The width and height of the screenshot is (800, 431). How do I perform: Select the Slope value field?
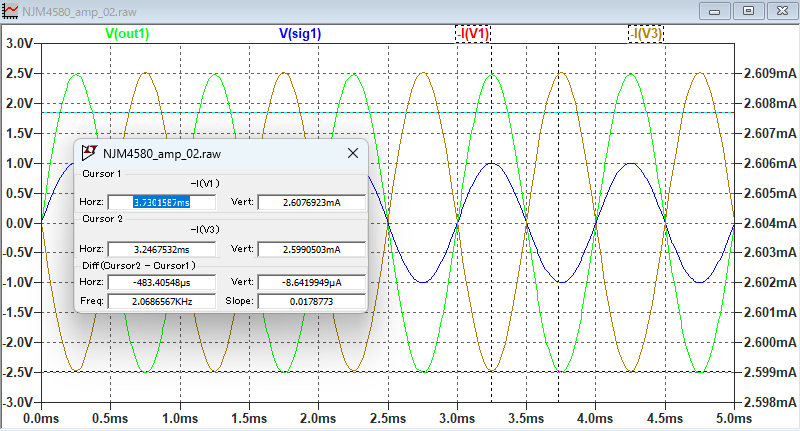[x=311, y=300]
